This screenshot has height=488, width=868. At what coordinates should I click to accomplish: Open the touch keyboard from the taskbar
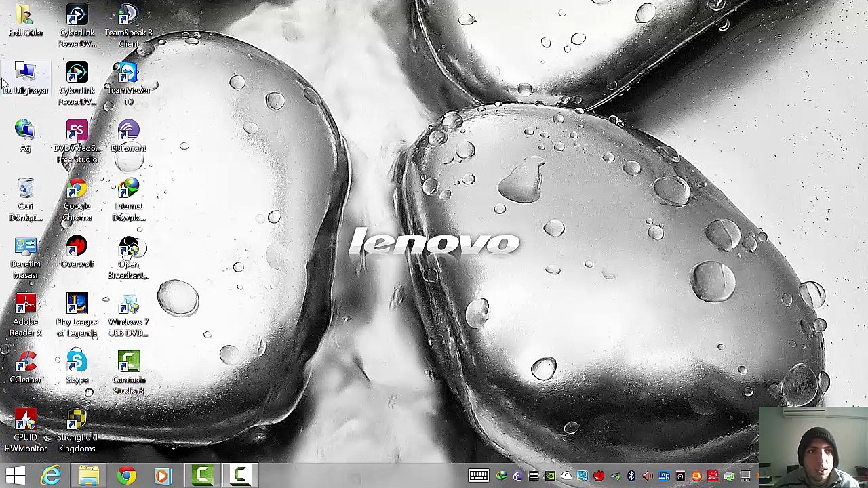coord(478,476)
